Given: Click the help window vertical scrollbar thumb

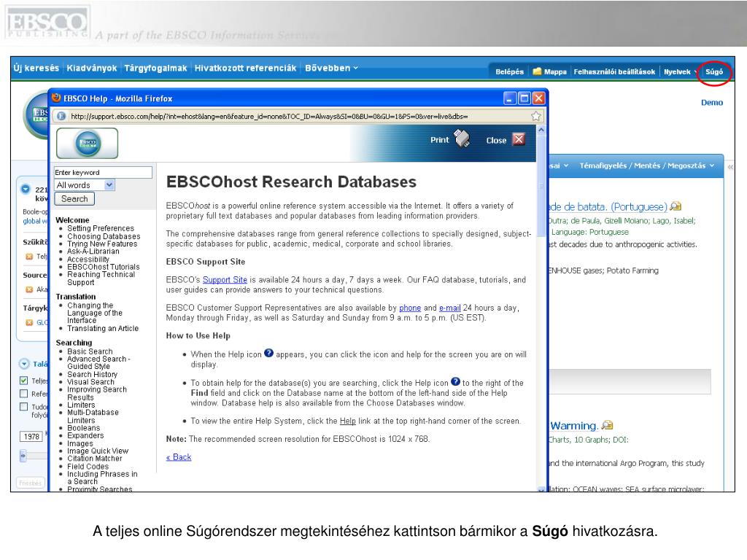Looking at the screenshot, I should tap(541, 184).
